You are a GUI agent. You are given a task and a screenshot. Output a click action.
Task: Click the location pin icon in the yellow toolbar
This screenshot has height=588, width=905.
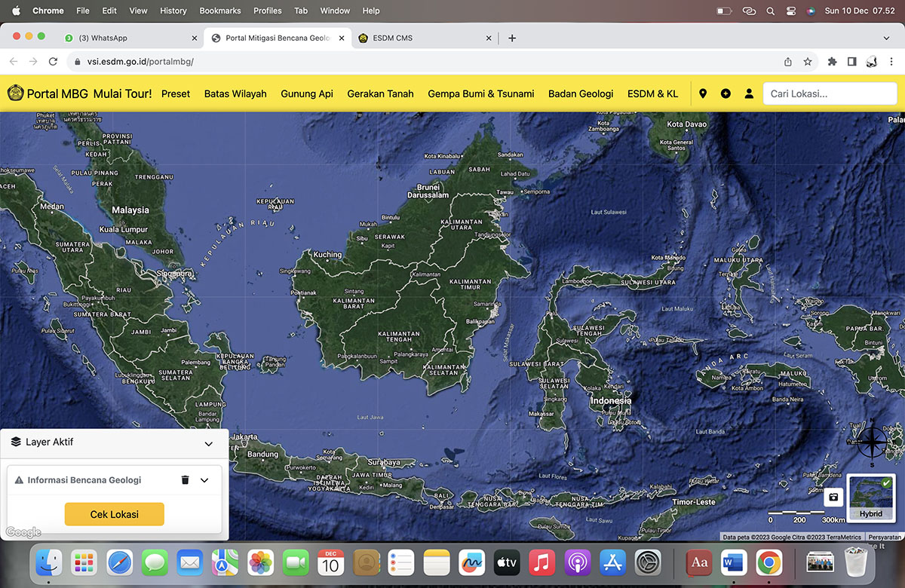tap(703, 93)
